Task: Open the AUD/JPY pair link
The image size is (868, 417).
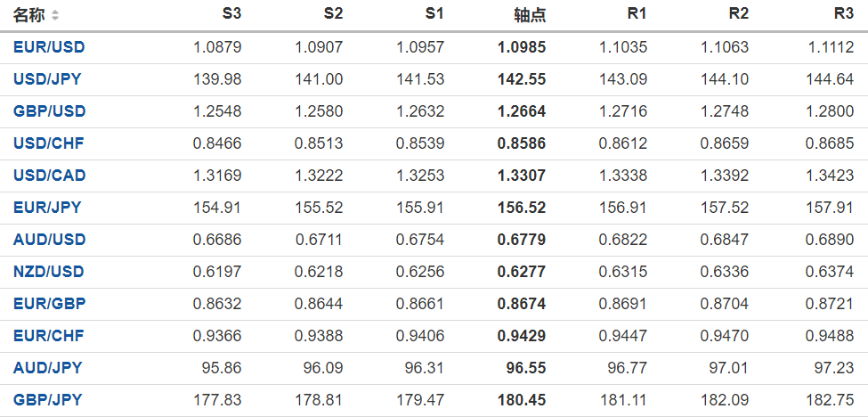Action: click(x=47, y=368)
